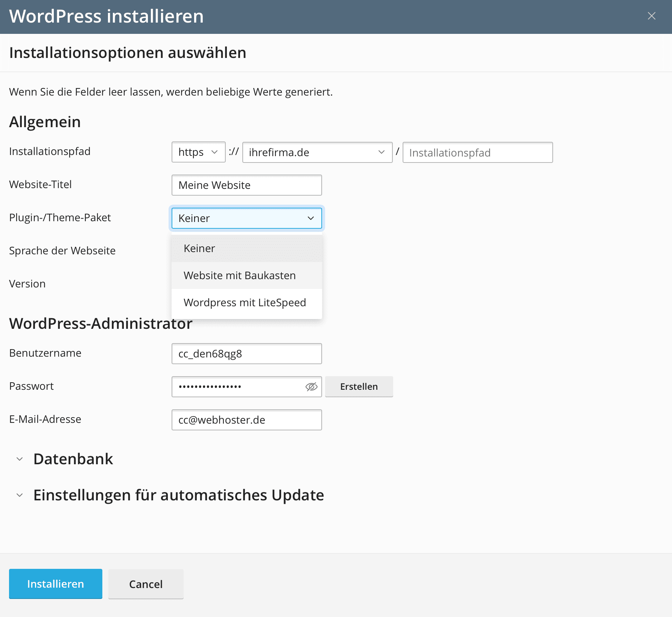Click the Datenbank section heading

click(x=73, y=459)
